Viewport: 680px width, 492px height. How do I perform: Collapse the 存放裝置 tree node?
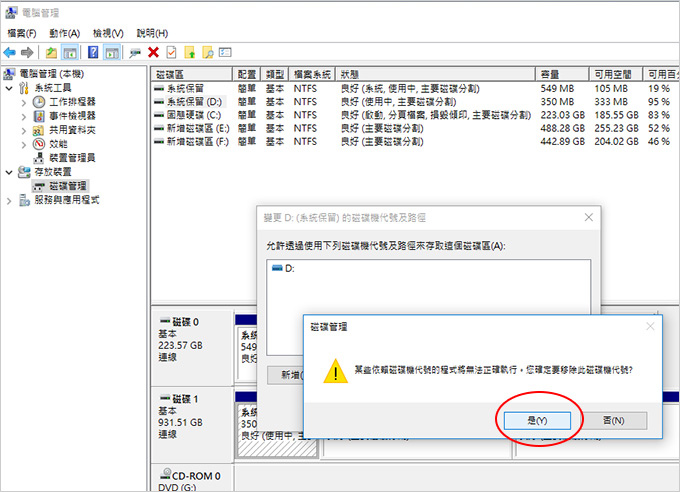9,172
